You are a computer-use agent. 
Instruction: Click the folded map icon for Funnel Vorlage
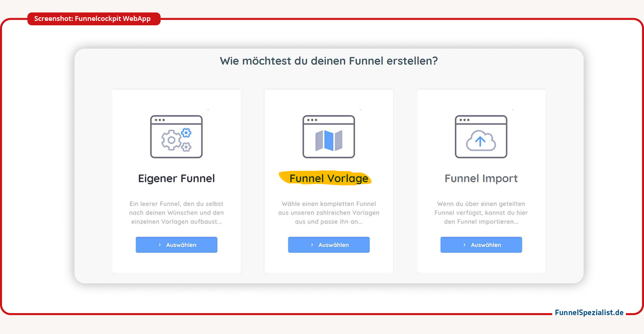pos(329,141)
